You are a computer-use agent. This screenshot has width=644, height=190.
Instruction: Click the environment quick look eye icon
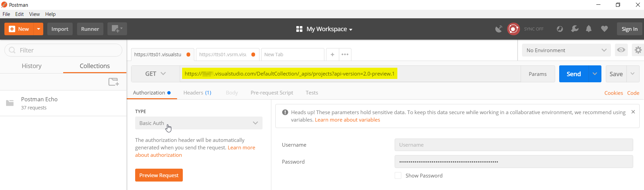pos(621,50)
